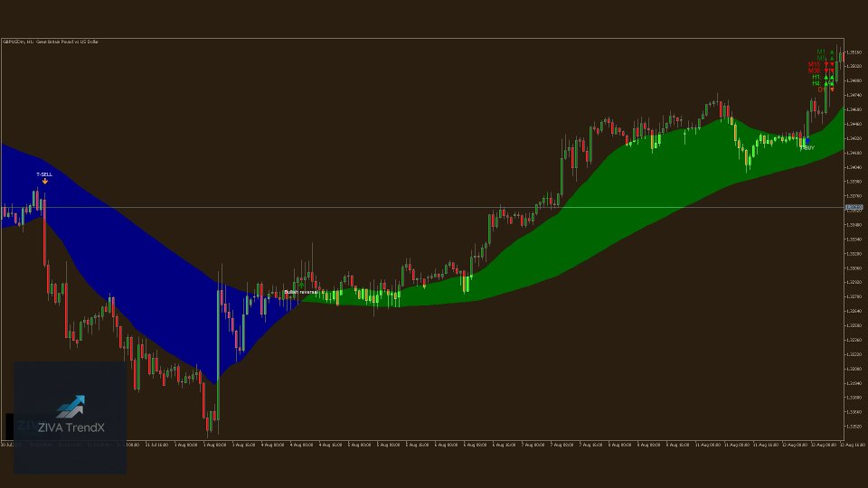This screenshot has height=488, width=868.
Task: Click the green H1 timeframe label
Action: click(816, 77)
